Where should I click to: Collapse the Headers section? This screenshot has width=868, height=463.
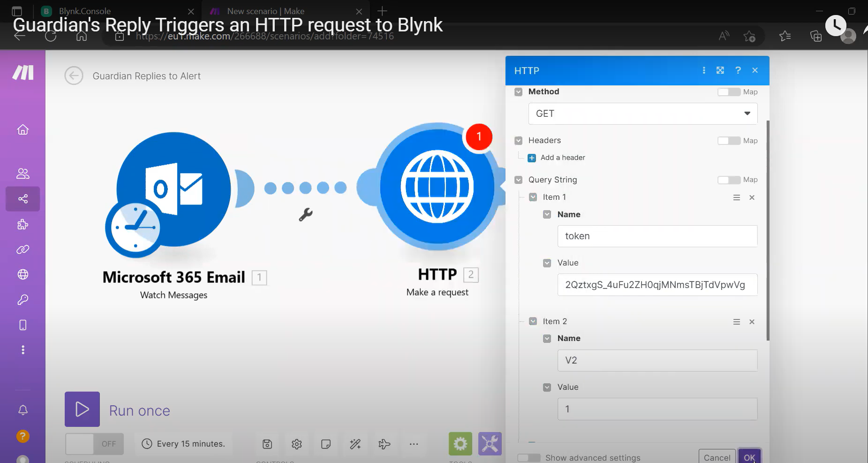(x=518, y=141)
